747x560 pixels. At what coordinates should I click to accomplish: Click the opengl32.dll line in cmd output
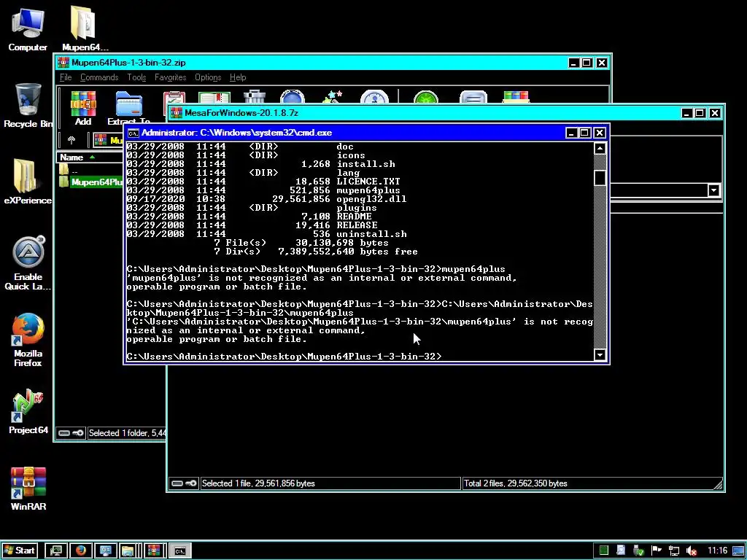click(x=267, y=199)
